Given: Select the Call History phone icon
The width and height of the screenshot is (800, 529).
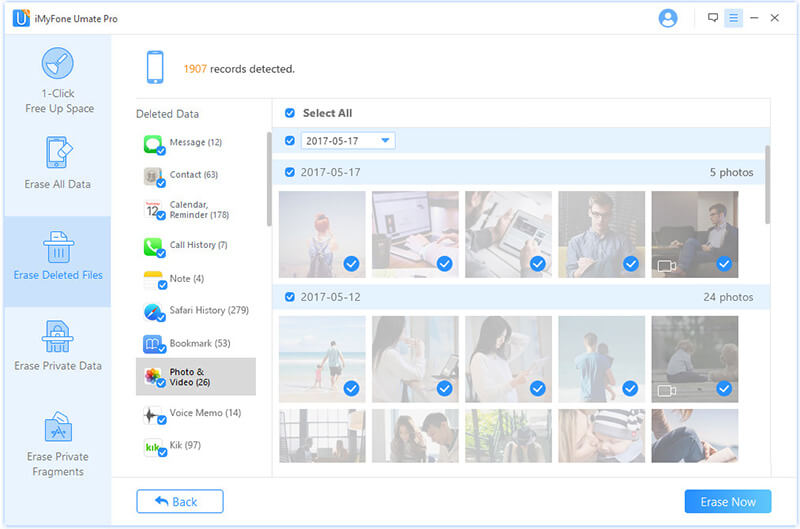Looking at the screenshot, I should coord(153,245).
